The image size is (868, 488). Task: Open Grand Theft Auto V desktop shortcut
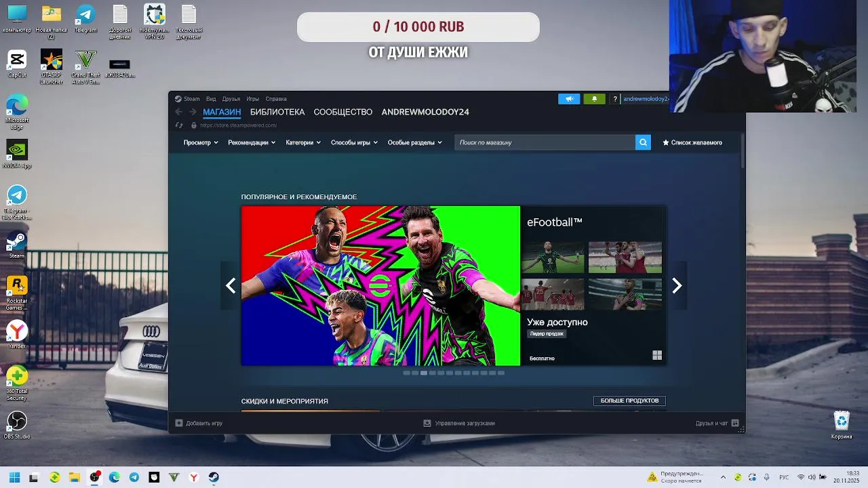pyautogui.click(x=85, y=67)
